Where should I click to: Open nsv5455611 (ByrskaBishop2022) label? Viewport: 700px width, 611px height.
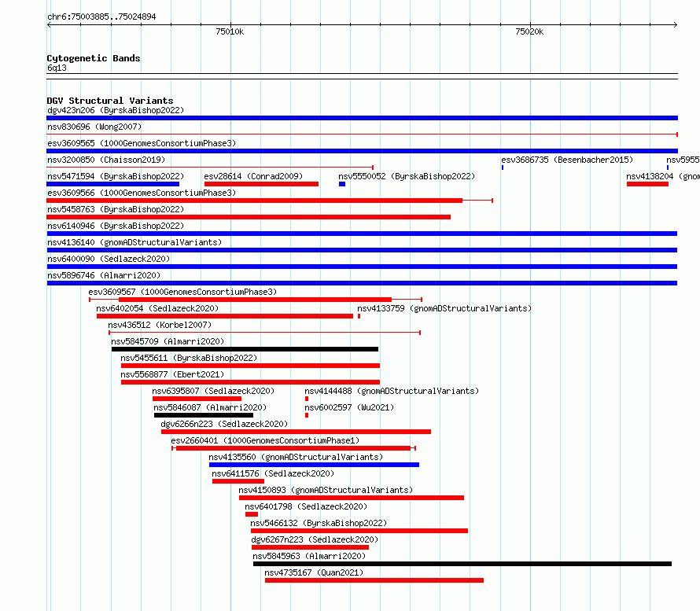point(189,358)
